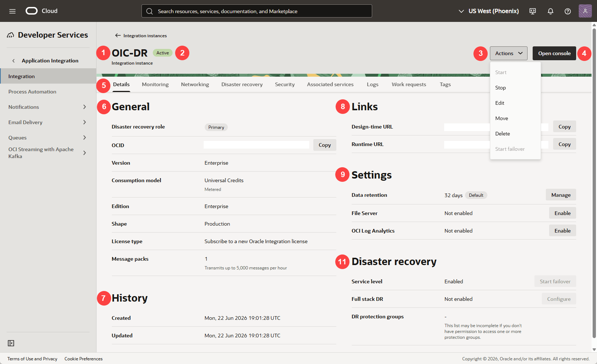Viewport: 597px width, 364px height.
Task: Focus the search resources input field
Action: [x=257, y=11]
